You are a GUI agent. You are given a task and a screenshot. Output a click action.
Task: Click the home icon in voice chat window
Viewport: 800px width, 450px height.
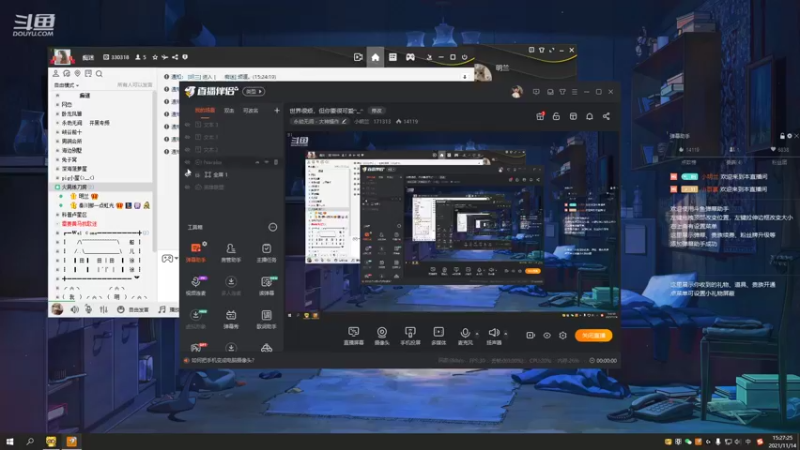tap(375, 57)
